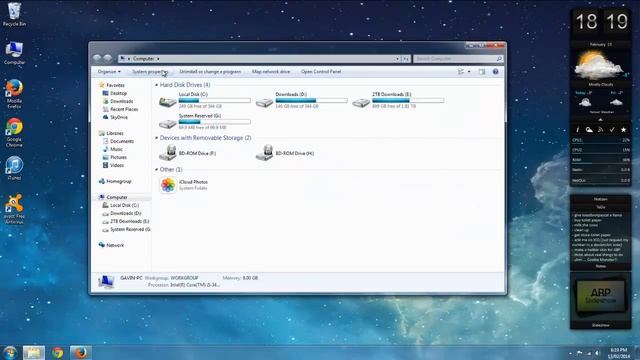This screenshot has height=360, width=640.
Task: Click the Explorer help question mark icon
Action: point(495,71)
